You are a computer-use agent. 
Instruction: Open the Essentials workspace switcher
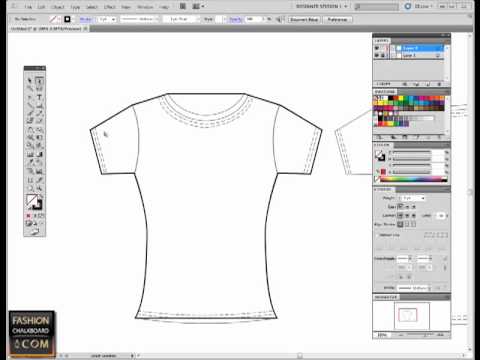click(x=321, y=6)
